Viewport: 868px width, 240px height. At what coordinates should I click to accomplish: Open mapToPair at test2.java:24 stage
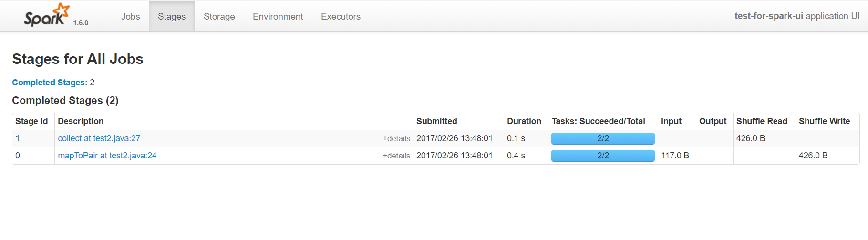coord(107,156)
